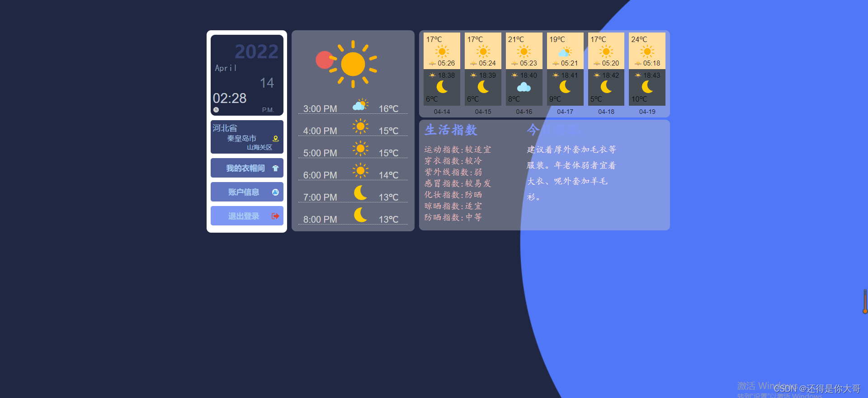Screen dimensions: 868x398
Task: Click the night moon icon for 04-18
Action: (606, 87)
